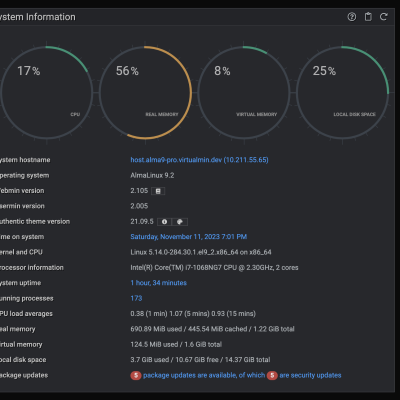The height and width of the screenshot is (400, 400).
Task: Open the hostname link host.alma9-pro.virtualmin.dev
Action: pyautogui.click(x=199, y=160)
